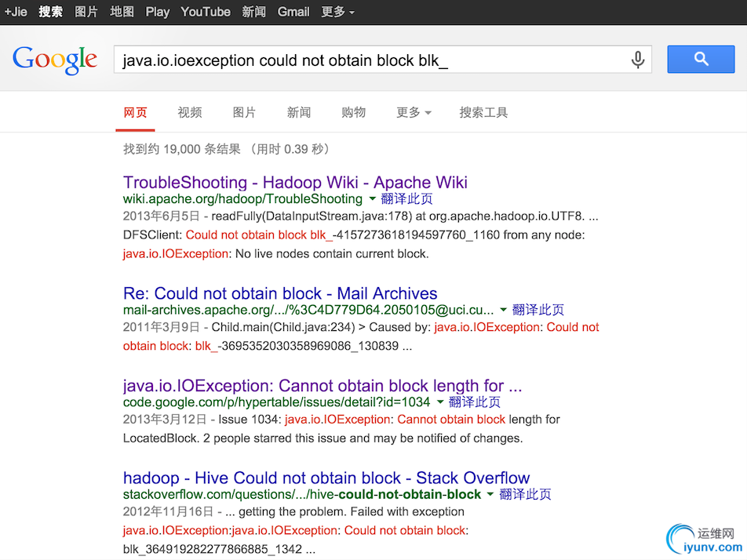Open the 搜索工具 search tools

pyautogui.click(x=483, y=112)
